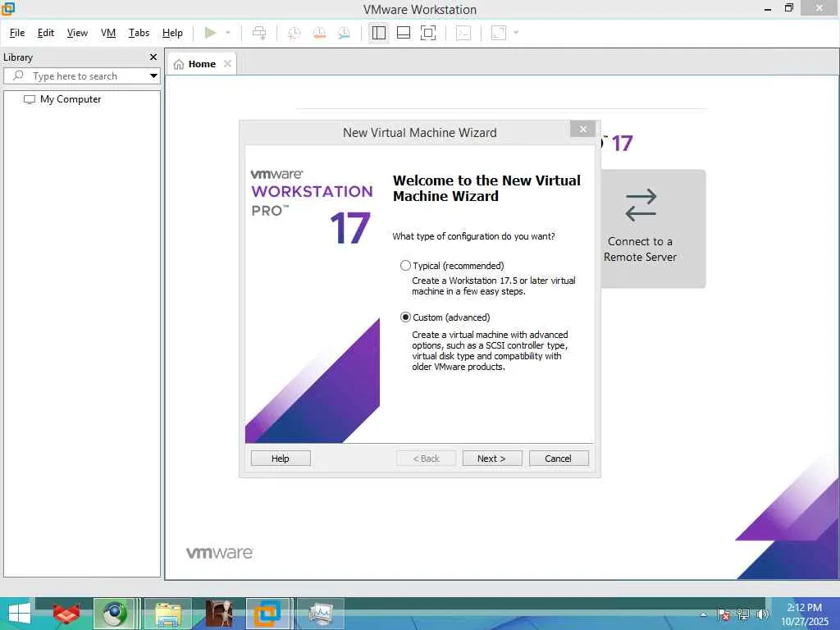Screen dimensions: 840x630
Task: Open the red fox-like taskbar app icon
Action: pyautogui.click(x=66, y=614)
